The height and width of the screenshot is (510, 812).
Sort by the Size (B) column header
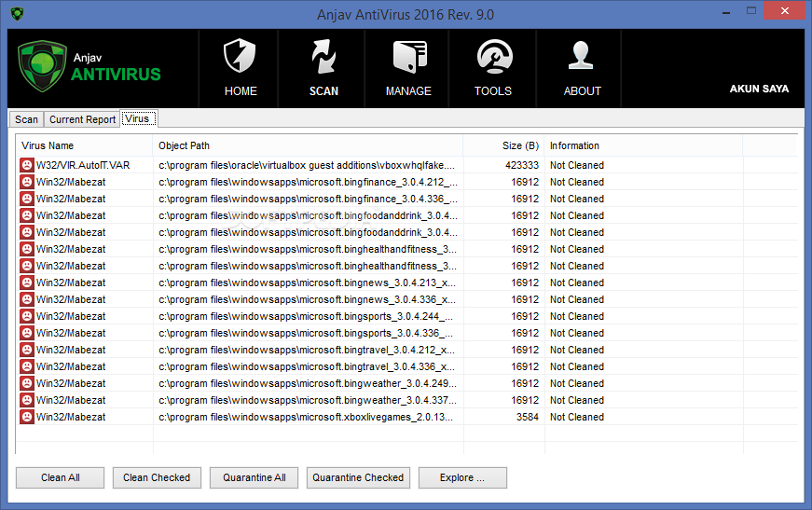(503, 145)
